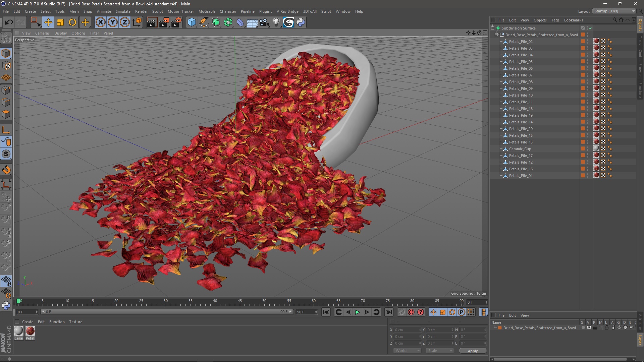Select the Scale tool

click(60, 22)
